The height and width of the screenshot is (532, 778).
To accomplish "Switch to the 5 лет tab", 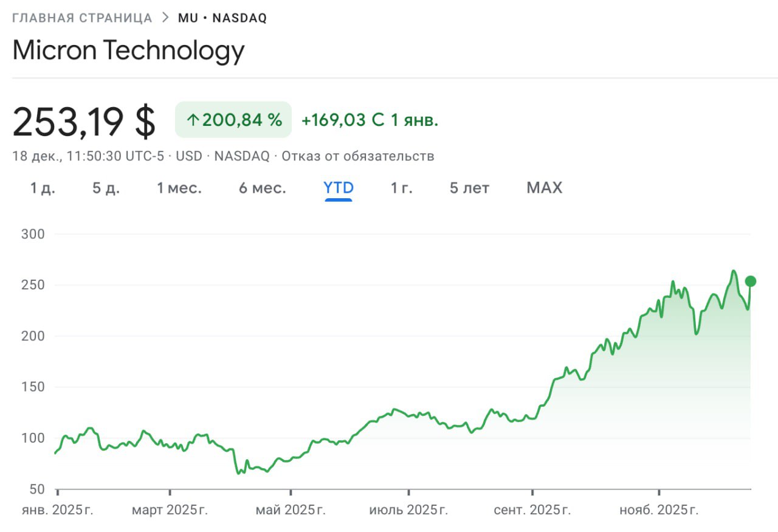I will tap(469, 188).
